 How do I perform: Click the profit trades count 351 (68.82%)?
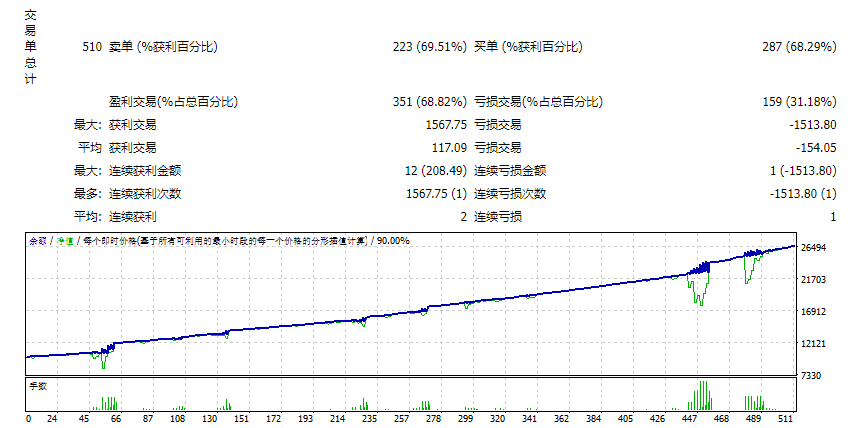coord(430,102)
